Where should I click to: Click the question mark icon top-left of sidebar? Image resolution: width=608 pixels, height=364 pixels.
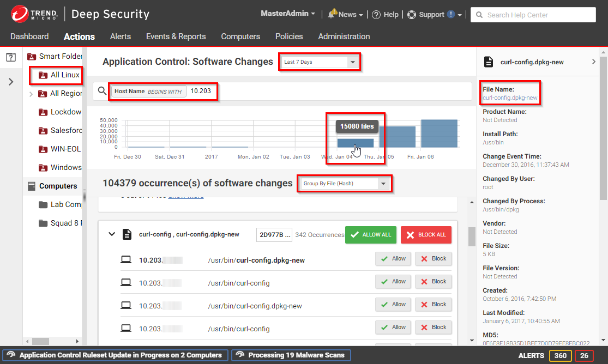10,57
